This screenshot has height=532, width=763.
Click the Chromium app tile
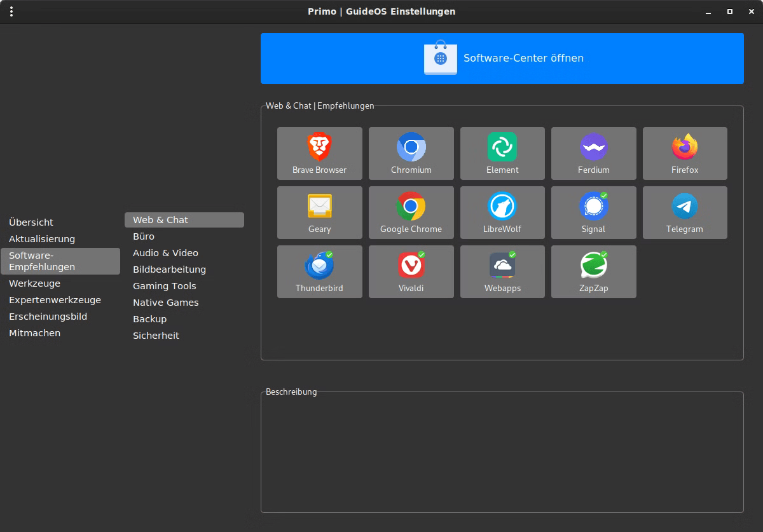point(411,153)
